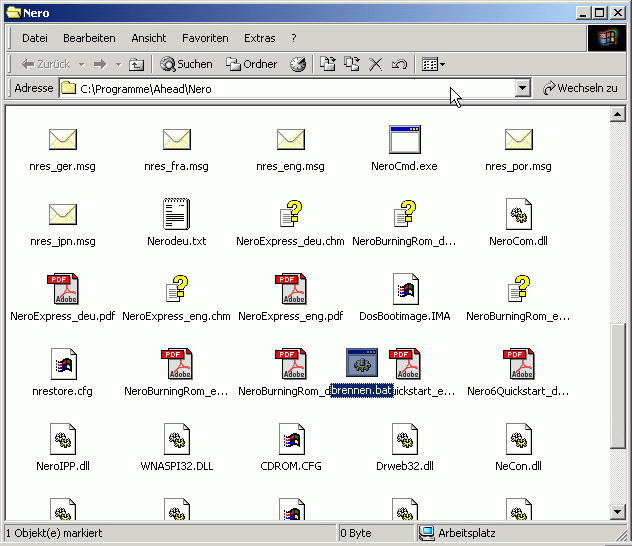Viewport: 632px width, 546px height.
Task: Select the nres_por.msg envelope icon
Action: coord(519,139)
